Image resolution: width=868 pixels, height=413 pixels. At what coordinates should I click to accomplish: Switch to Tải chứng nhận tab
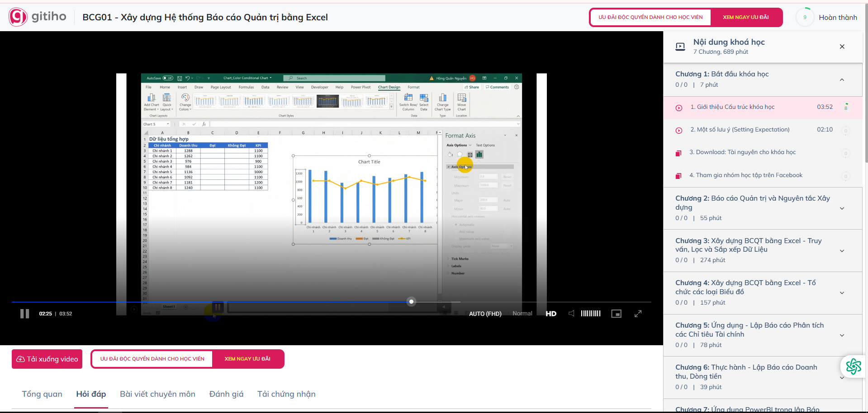[286, 394]
